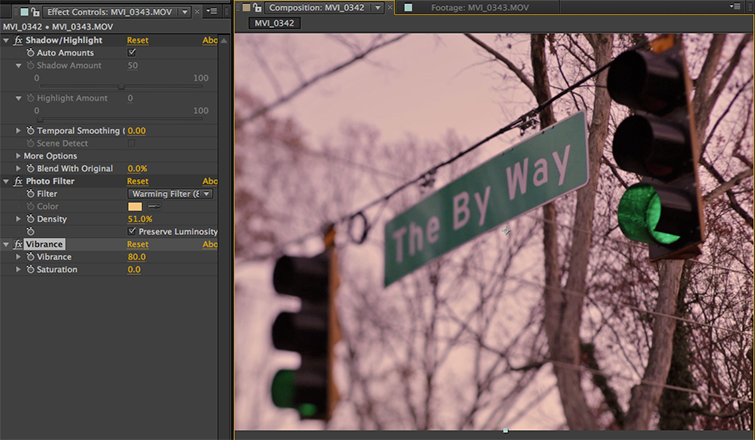Collapse the Shadow/Highlight effect group
The image size is (755, 440).
tap(6, 40)
